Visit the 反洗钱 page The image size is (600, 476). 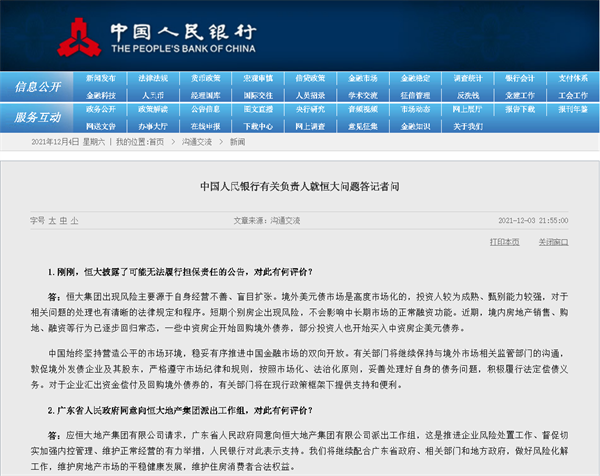(468, 95)
